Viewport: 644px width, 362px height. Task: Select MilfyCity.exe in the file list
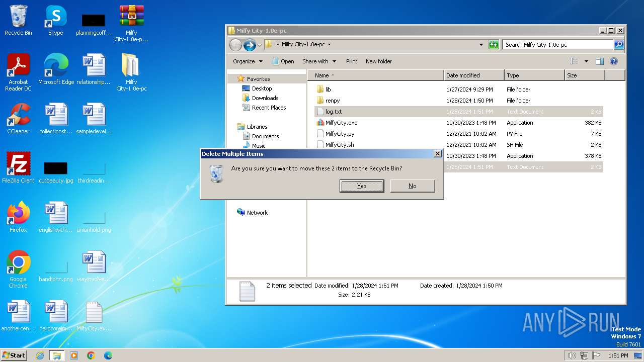click(458, 123)
